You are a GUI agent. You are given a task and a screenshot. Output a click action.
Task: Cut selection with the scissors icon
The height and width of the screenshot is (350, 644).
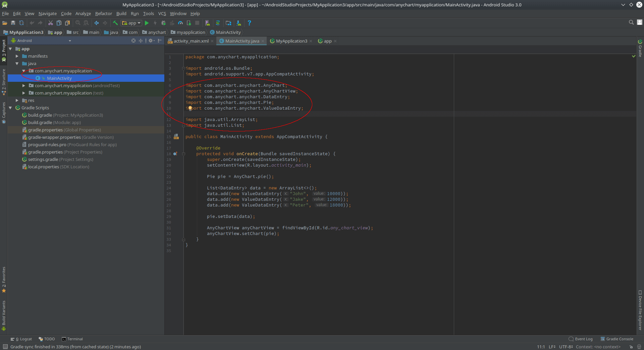tap(51, 23)
